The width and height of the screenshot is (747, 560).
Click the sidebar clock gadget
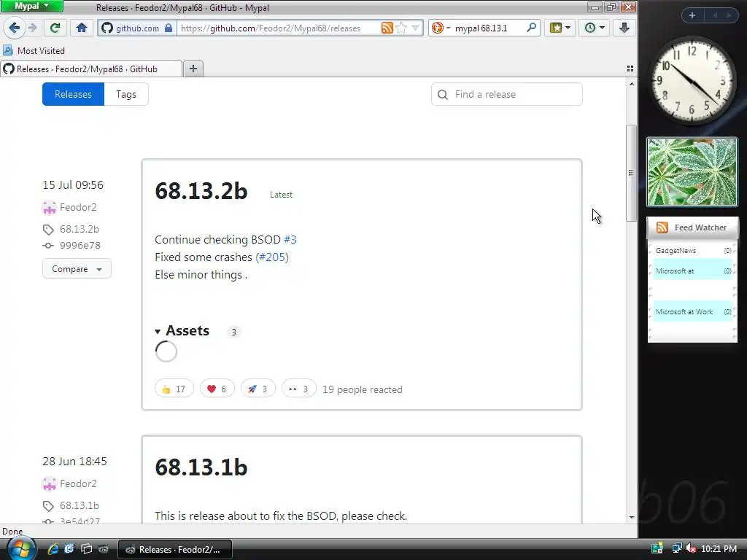point(692,81)
